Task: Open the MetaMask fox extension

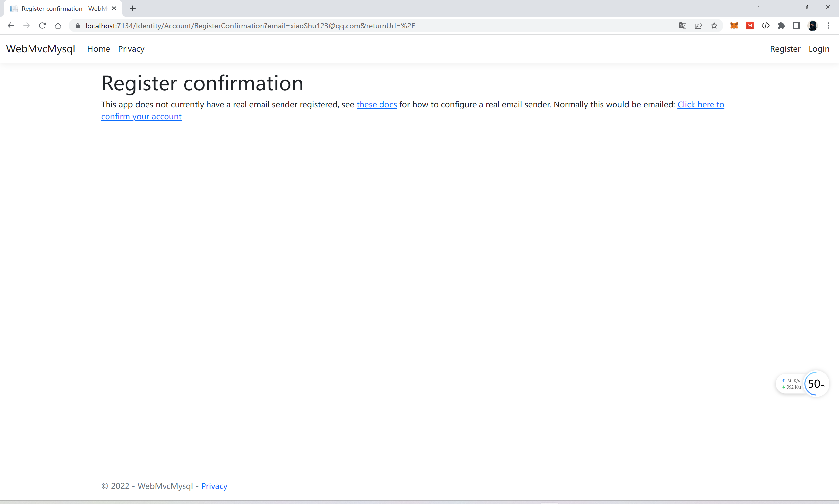Action: pyautogui.click(x=734, y=26)
